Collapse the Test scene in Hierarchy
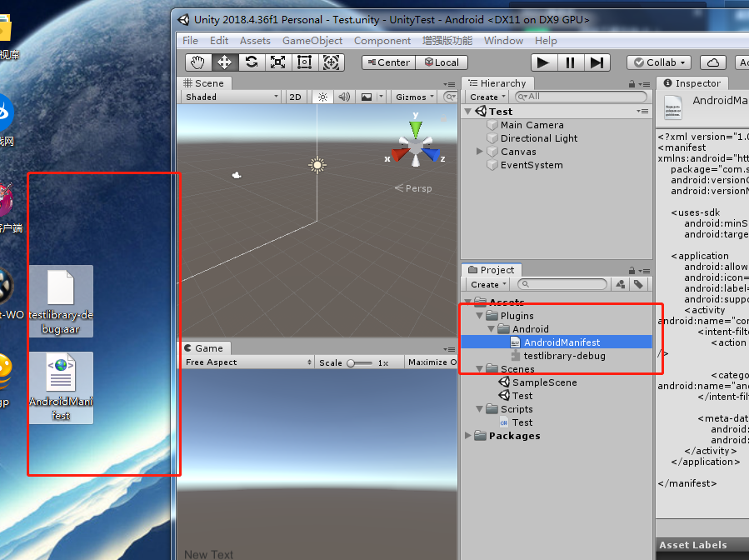This screenshot has height=560, width=749. tap(468, 112)
